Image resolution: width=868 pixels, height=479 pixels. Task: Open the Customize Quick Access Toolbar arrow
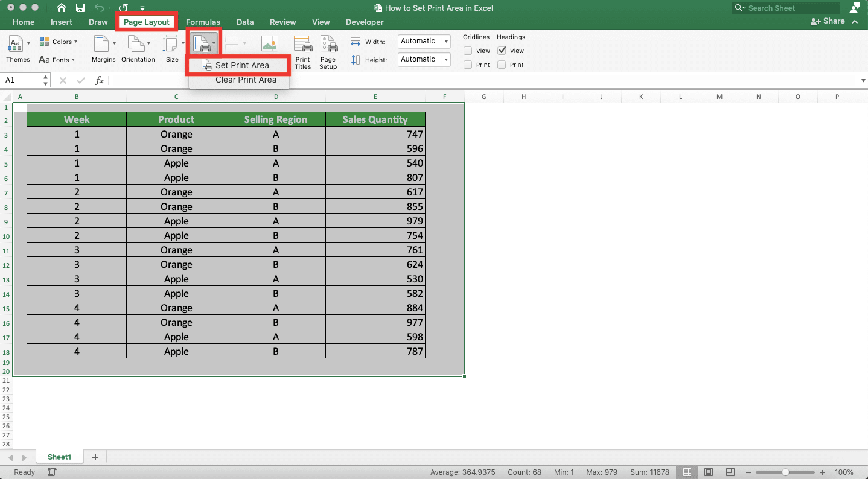click(x=142, y=8)
